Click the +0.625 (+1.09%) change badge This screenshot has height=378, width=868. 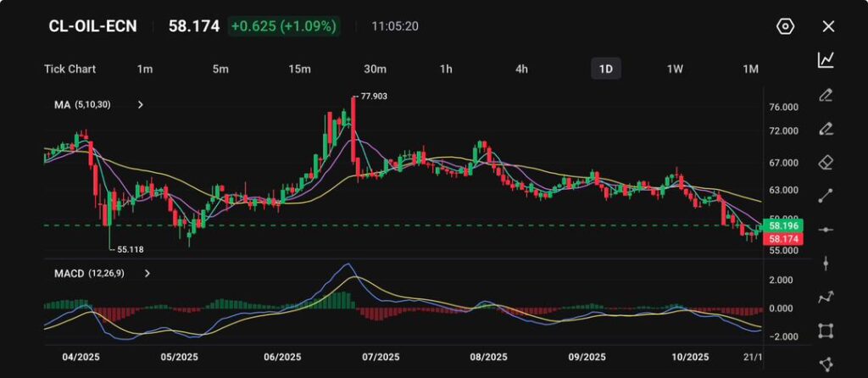(284, 26)
